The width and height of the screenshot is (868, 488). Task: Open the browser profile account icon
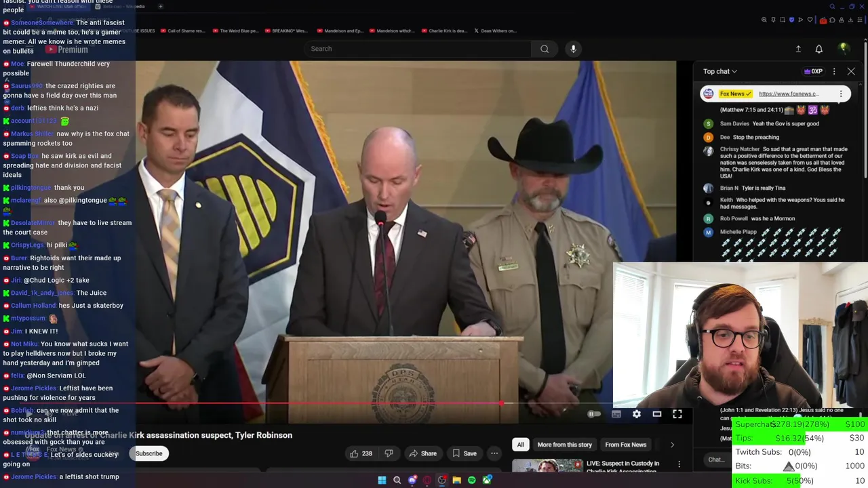(842, 20)
